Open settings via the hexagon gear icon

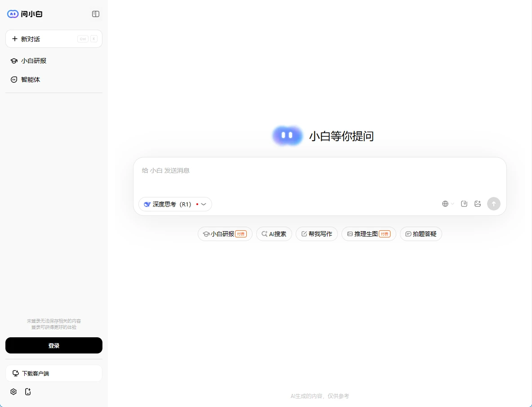point(13,392)
